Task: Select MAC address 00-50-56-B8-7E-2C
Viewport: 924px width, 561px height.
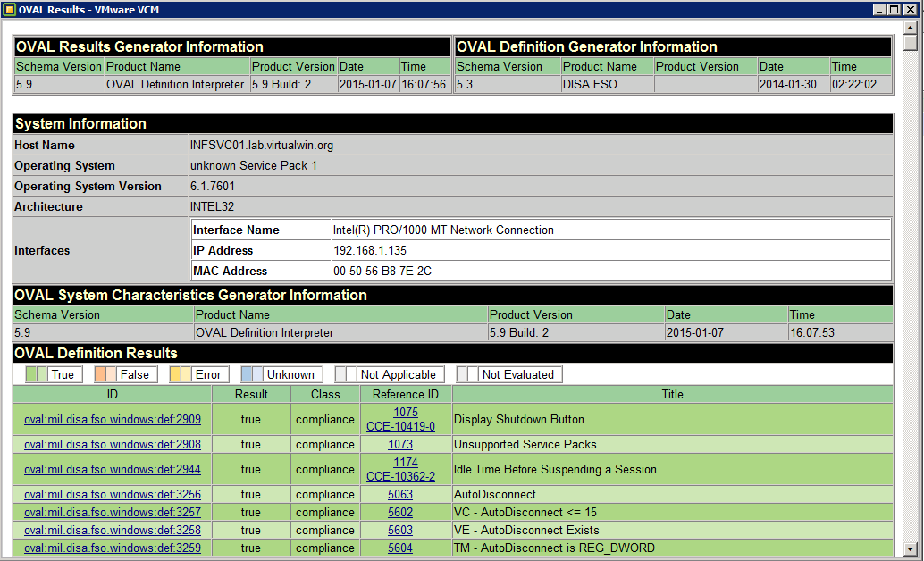Action: (x=382, y=271)
